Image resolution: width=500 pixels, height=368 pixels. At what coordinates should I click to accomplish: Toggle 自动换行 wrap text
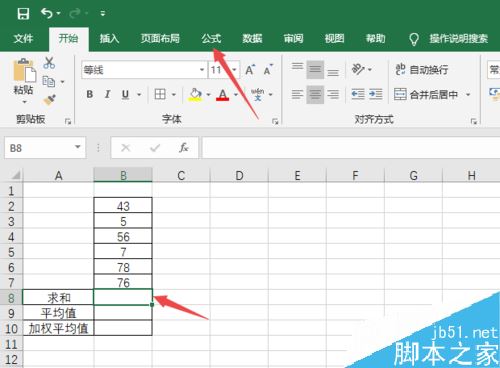tap(421, 69)
